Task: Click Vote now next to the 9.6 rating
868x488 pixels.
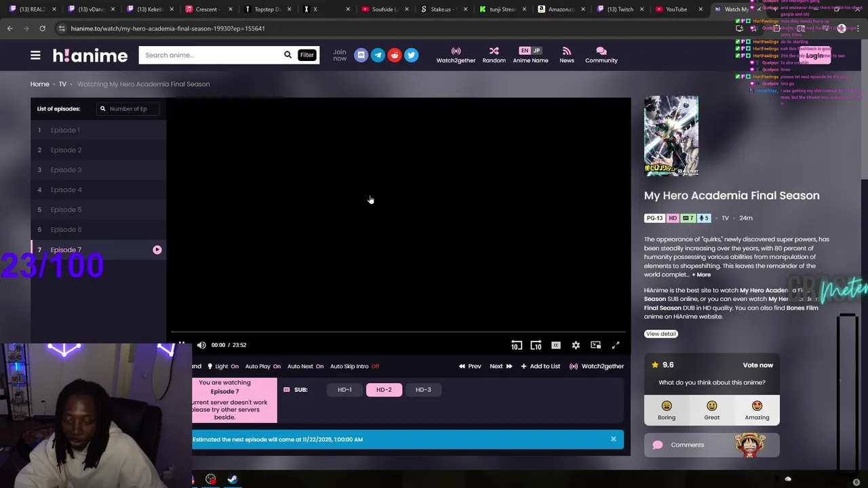Action: coord(757,365)
